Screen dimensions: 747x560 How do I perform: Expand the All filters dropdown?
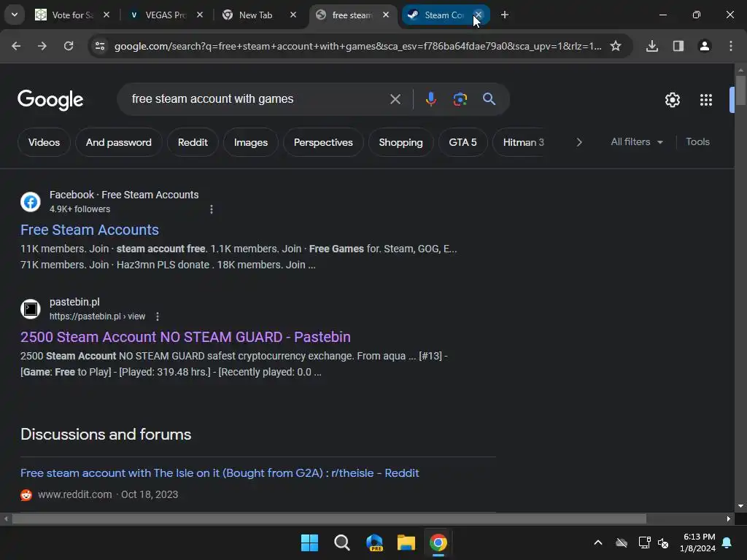click(x=636, y=142)
